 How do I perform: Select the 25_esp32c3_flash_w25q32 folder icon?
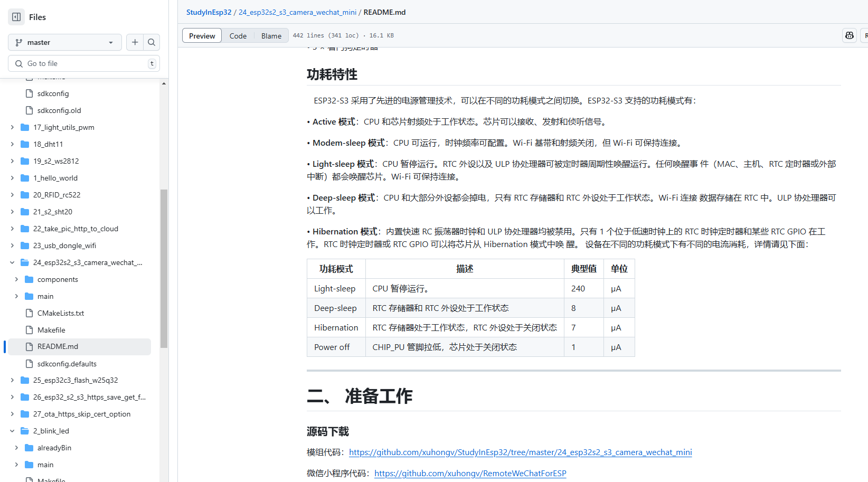[25, 380]
